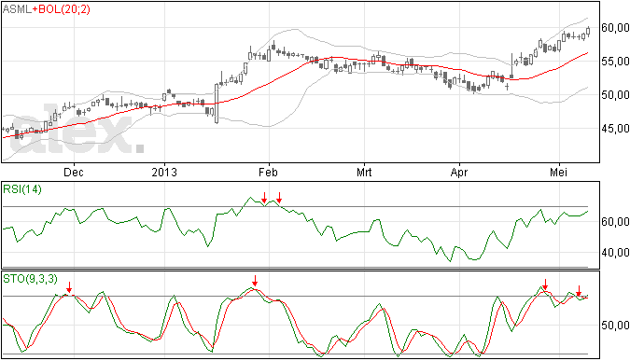Image resolution: width=644 pixels, height=361 pixels.
Task: Click the Apr date axis label
Action: [459, 172]
